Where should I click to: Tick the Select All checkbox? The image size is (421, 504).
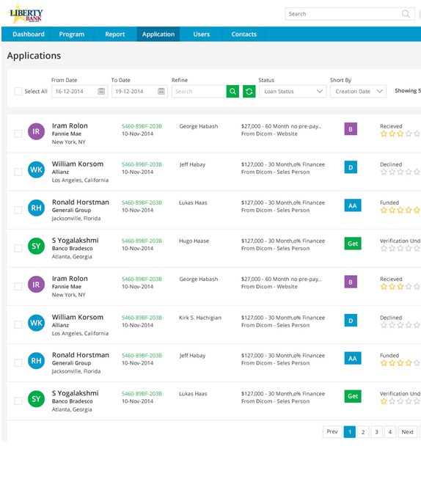tap(18, 91)
